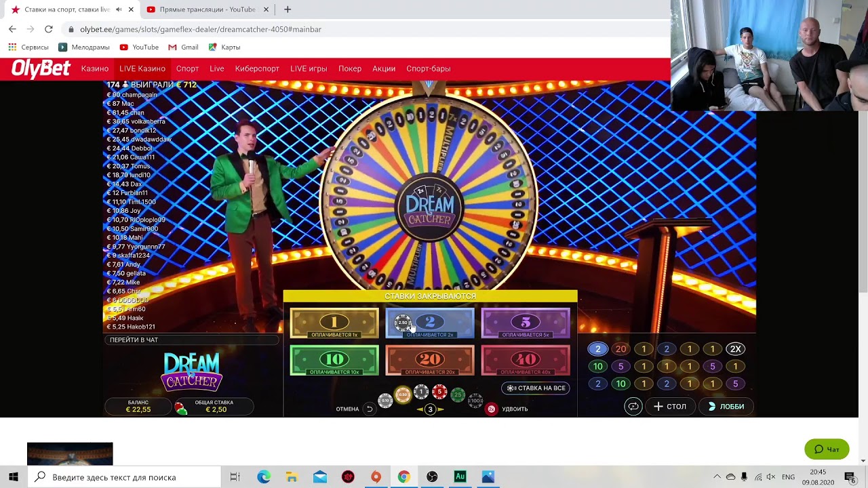
Task: Open the Mail app from the taskbar
Action: (320, 477)
